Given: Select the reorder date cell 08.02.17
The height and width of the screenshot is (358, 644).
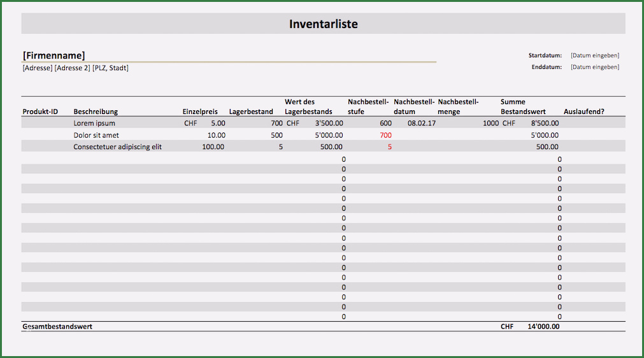Looking at the screenshot, I should pos(422,123).
